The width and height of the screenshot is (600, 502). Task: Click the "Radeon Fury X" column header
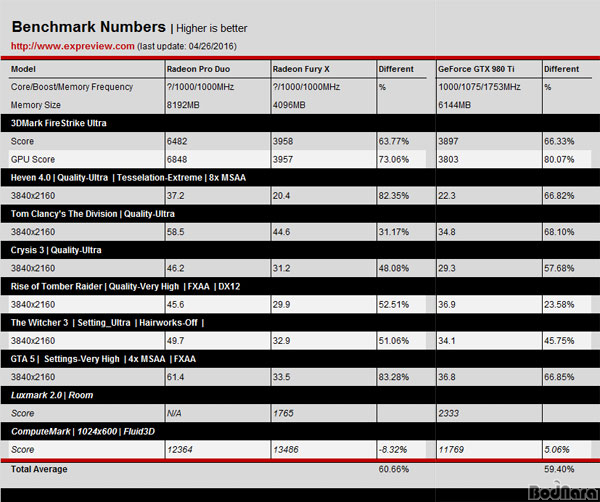[x=301, y=69]
